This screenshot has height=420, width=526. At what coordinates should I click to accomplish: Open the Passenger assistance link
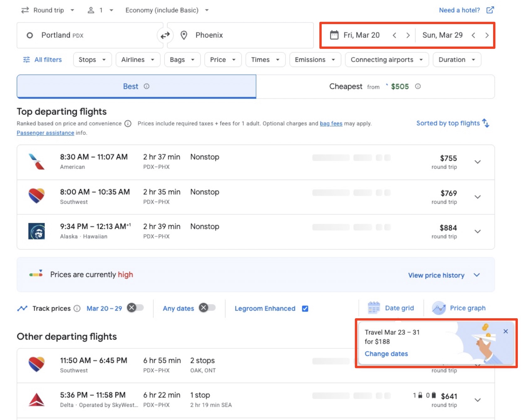(x=45, y=133)
